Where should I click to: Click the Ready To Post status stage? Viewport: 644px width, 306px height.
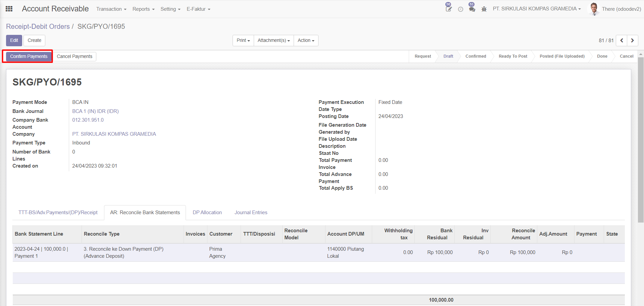pos(513,56)
